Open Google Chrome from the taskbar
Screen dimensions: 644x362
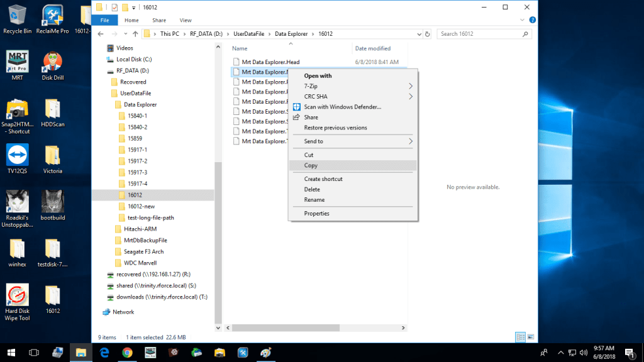[x=127, y=353]
